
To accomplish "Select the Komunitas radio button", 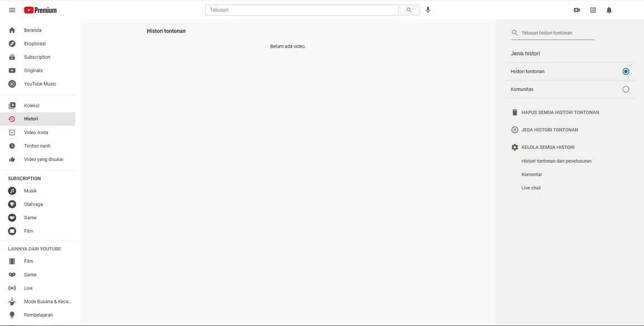I will (x=626, y=89).
